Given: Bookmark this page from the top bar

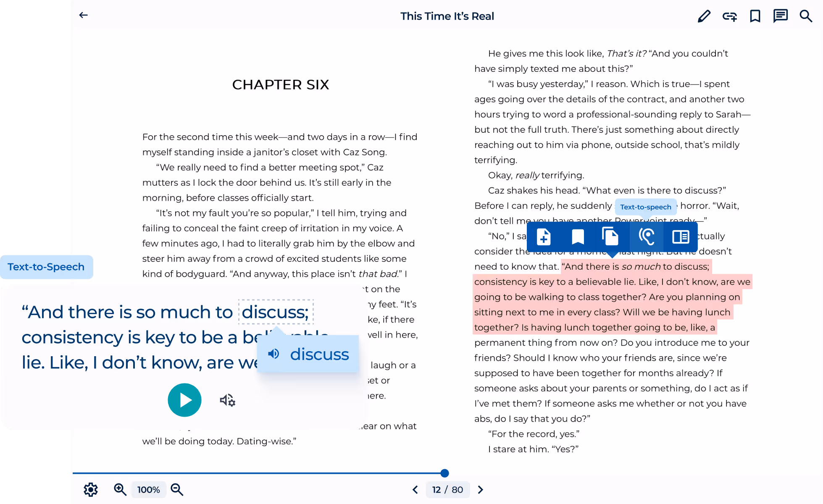Looking at the screenshot, I should 755,16.
